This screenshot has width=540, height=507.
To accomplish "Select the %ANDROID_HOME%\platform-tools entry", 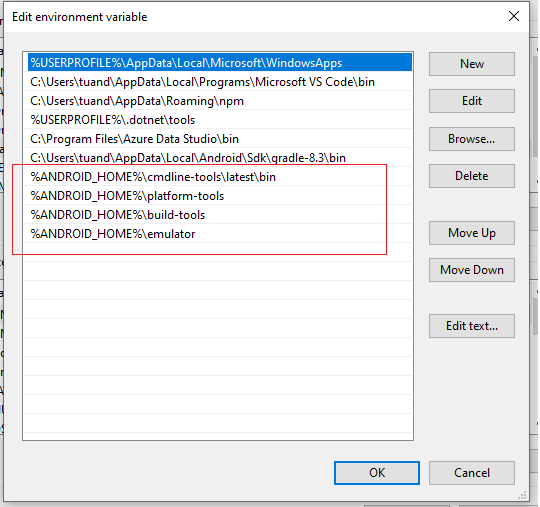I will pyautogui.click(x=220, y=196).
